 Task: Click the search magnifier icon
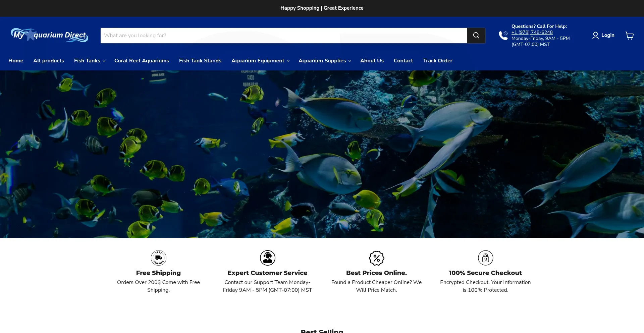point(476,35)
